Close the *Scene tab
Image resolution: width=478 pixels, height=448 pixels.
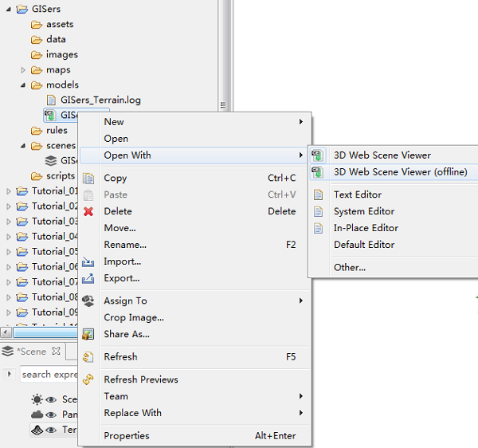[x=56, y=352]
